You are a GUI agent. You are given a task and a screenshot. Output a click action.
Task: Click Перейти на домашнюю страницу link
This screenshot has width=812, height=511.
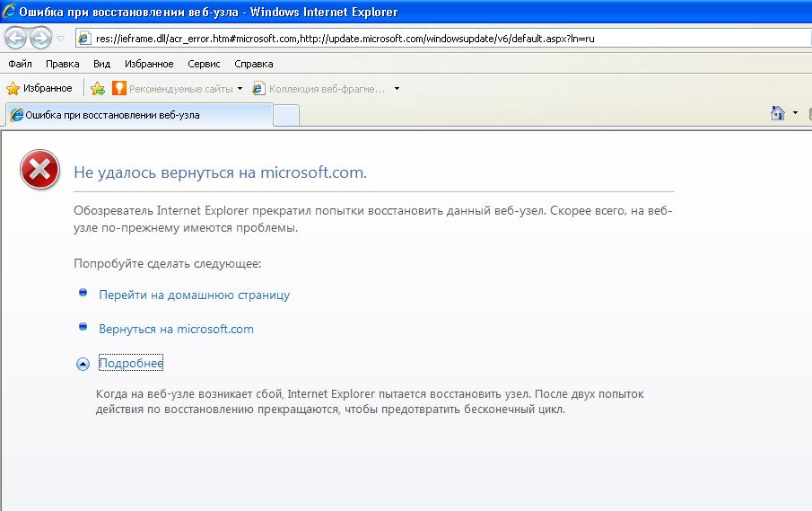point(194,295)
